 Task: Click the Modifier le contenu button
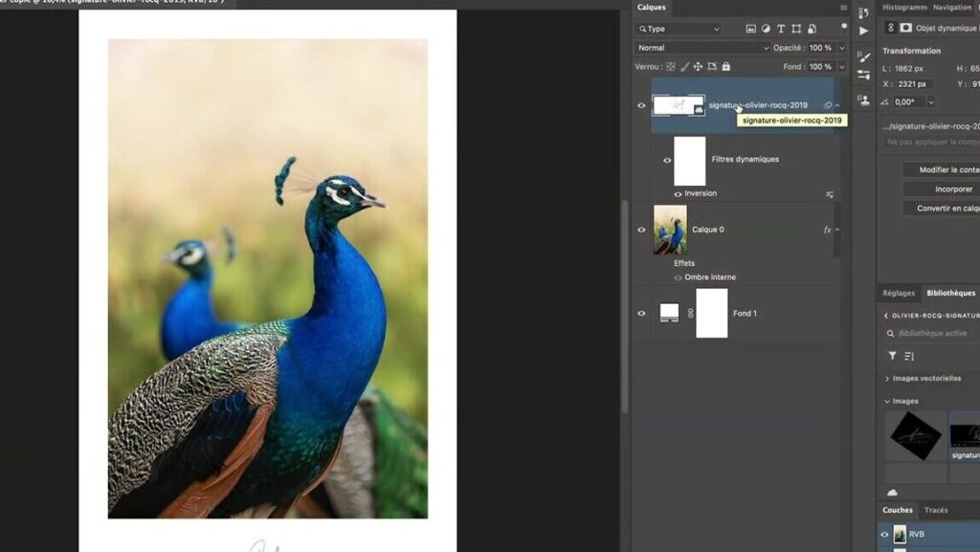942,170
